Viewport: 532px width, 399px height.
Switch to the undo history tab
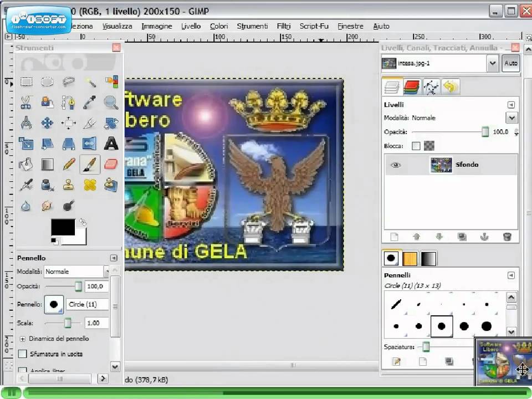pos(450,87)
